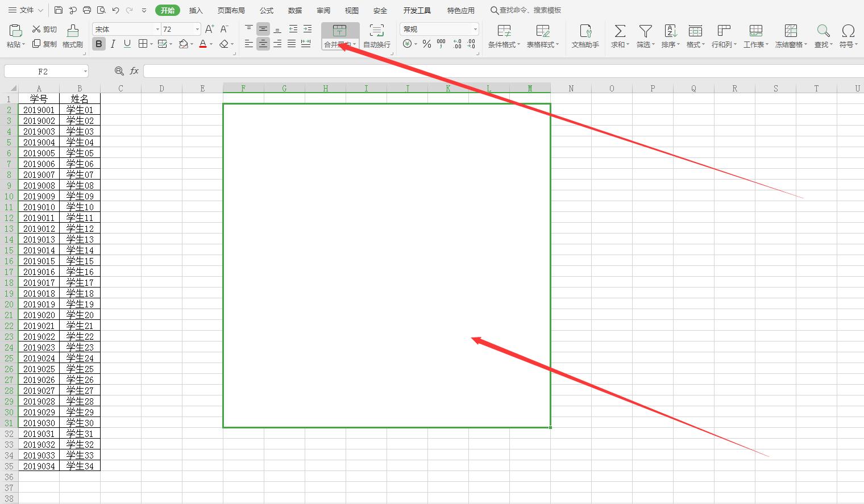Switch to the 视图 (View) tab
864x504 pixels.
[351, 10]
